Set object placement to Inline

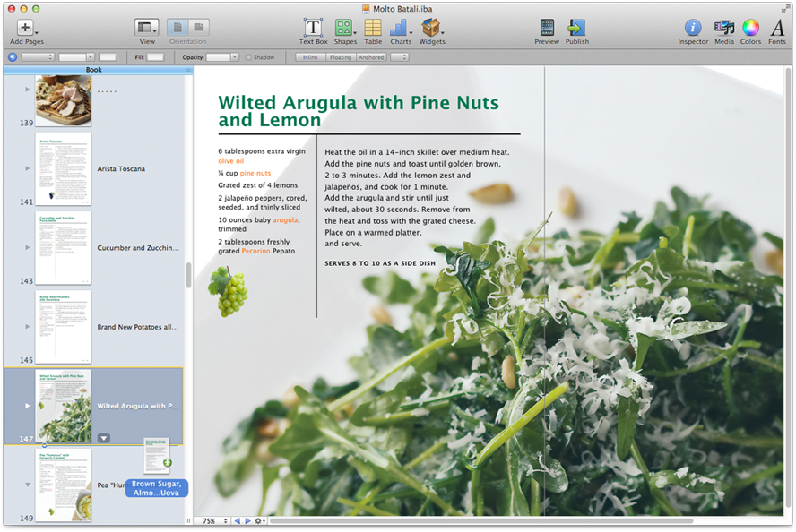[x=310, y=57]
